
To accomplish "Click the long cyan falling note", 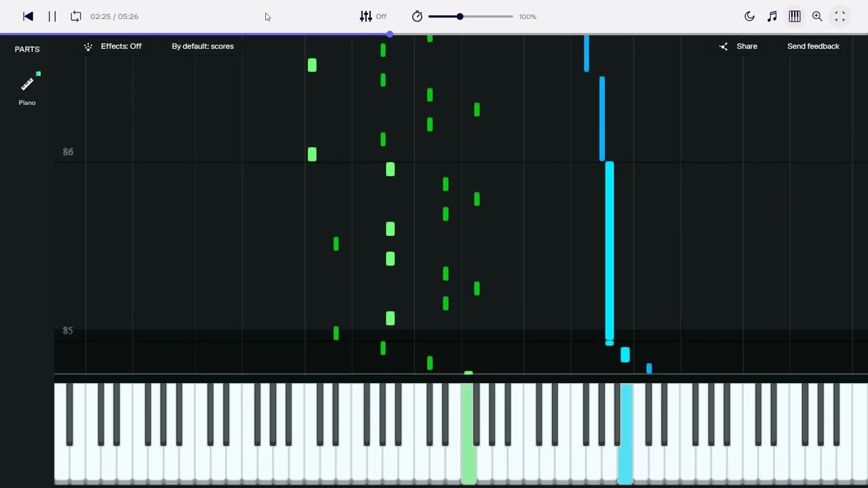I will click(609, 251).
